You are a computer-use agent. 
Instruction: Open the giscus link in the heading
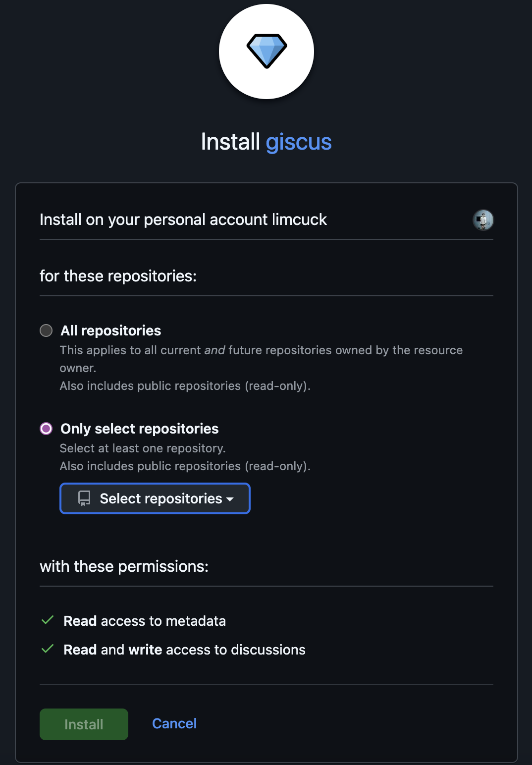(x=298, y=142)
